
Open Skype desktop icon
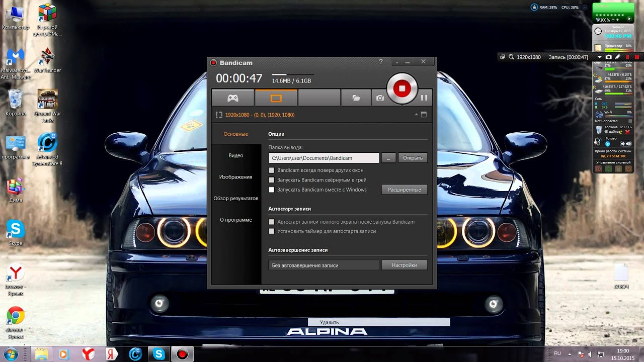16,233
